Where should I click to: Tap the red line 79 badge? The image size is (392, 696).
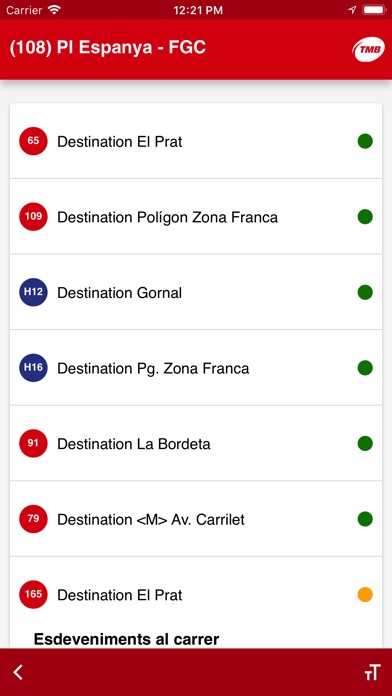(33, 518)
